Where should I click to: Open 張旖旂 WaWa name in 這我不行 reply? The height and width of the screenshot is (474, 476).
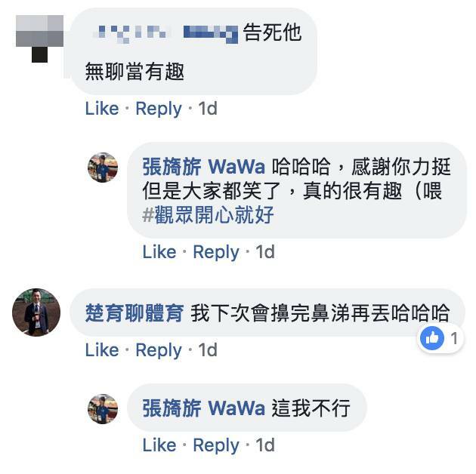(204, 408)
